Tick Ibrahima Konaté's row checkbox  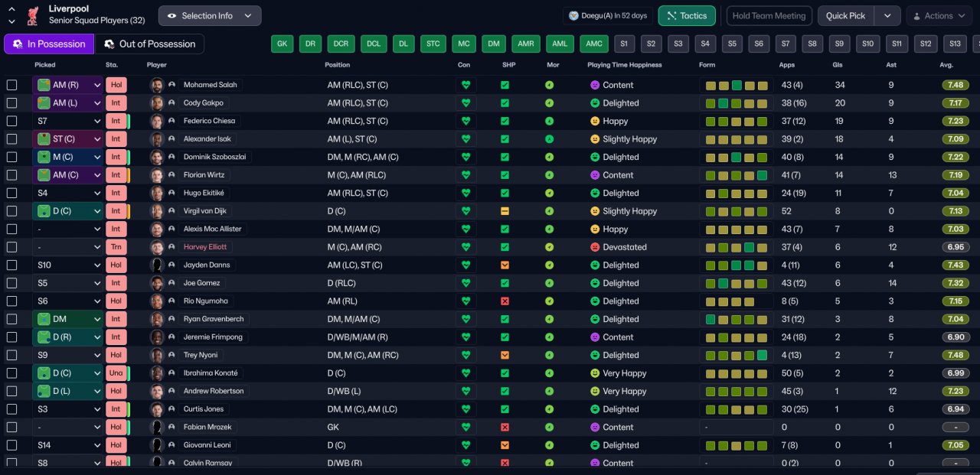(x=11, y=373)
